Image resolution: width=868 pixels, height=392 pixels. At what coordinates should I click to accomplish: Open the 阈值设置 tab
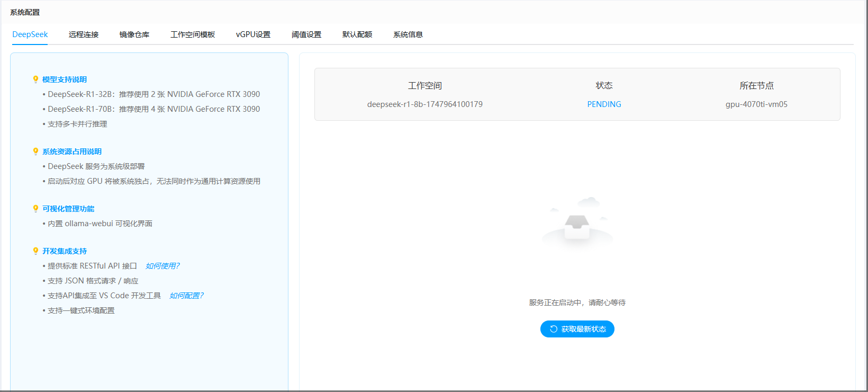click(306, 34)
